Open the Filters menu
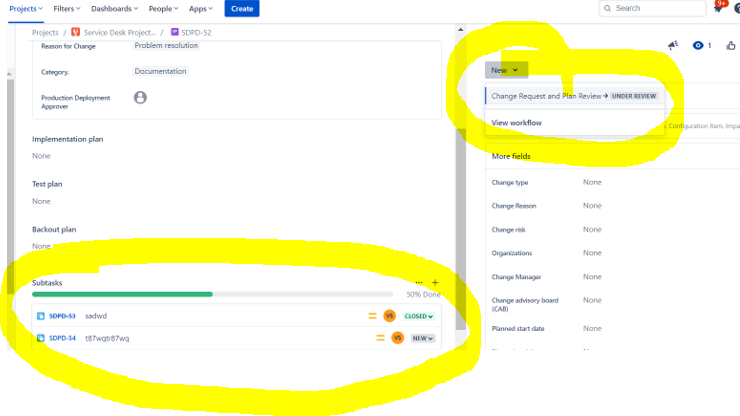 pyautogui.click(x=67, y=8)
